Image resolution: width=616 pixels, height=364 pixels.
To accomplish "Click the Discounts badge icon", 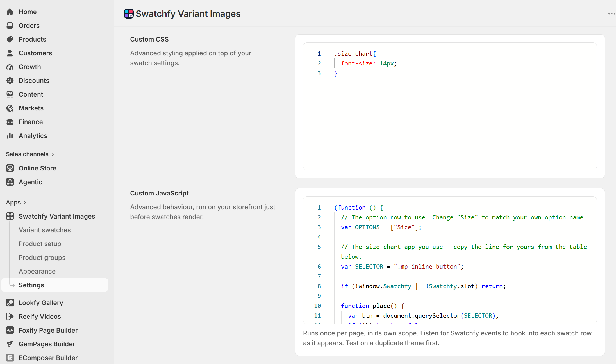I will point(10,81).
